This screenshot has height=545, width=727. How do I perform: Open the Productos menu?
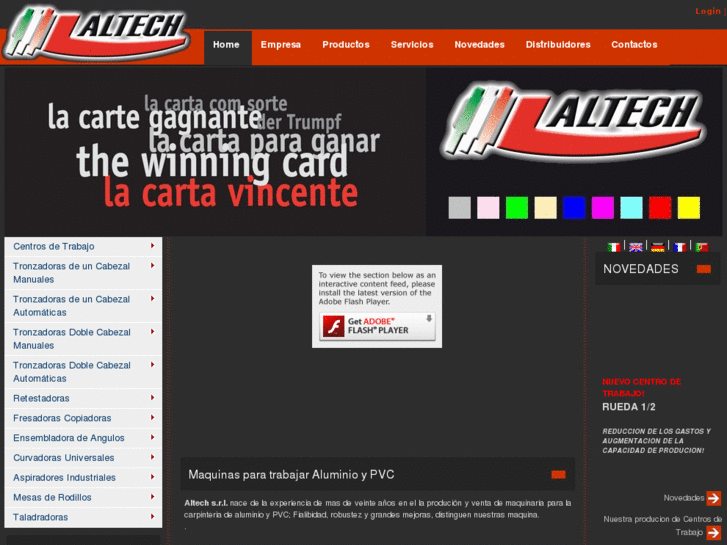tap(346, 45)
